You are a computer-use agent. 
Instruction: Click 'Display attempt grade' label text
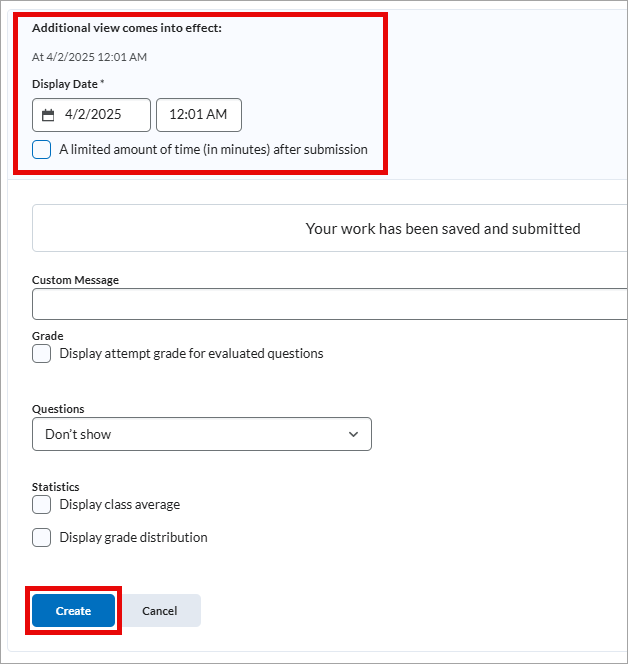click(x=191, y=354)
